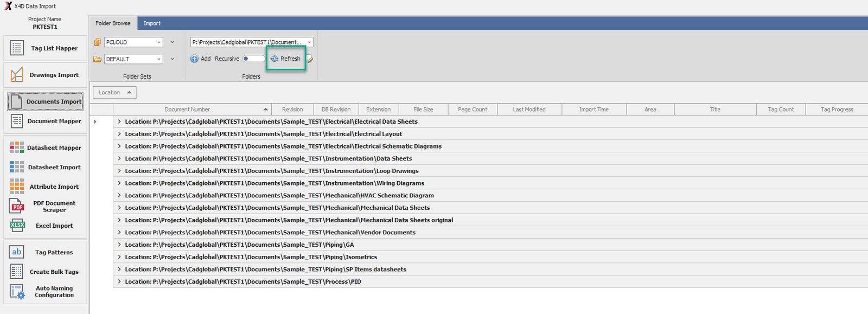The width and height of the screenshot is (868, 314).
Task: Open the PCLOUD dropdown
Action: pos(159,42)
